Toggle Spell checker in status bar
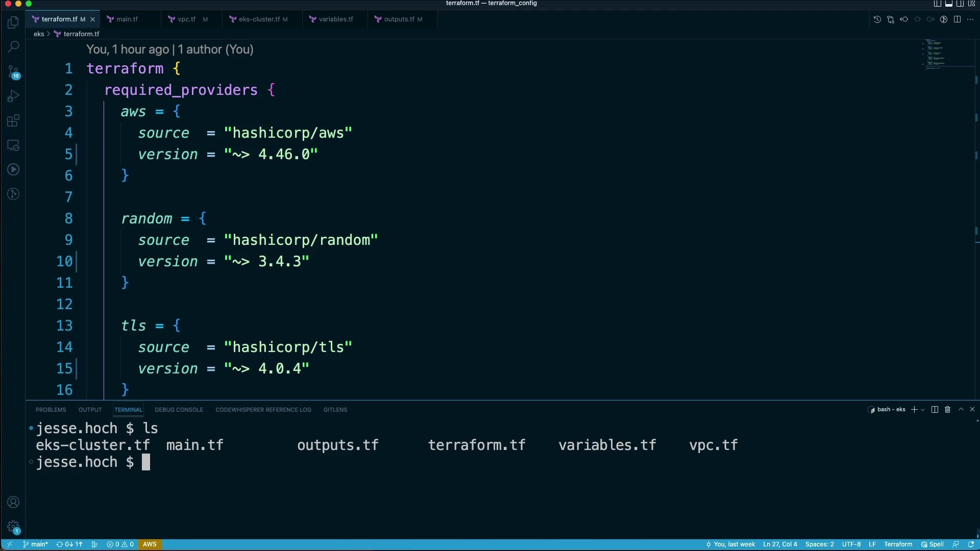 click(933, 544)
